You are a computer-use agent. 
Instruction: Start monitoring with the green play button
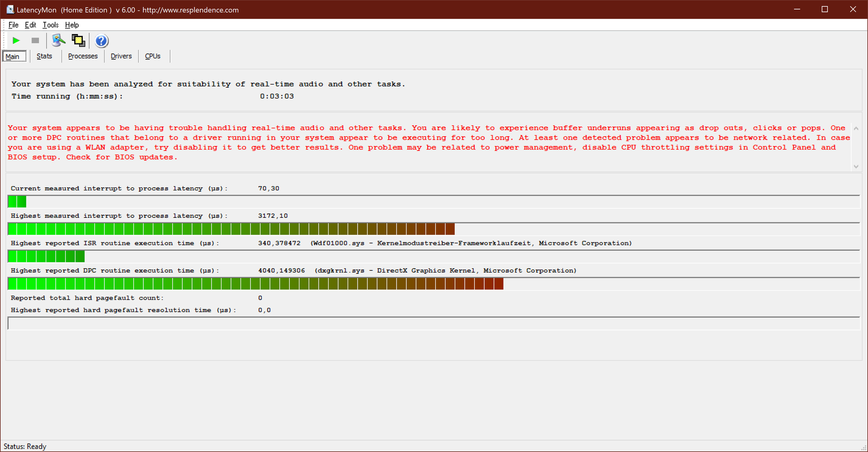click(16, 41)
